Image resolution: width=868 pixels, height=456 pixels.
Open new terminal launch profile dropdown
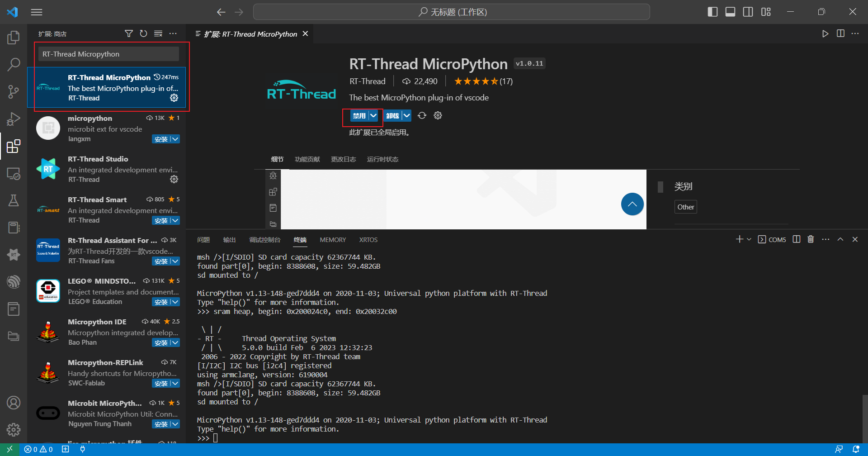[x=749, y=239]
